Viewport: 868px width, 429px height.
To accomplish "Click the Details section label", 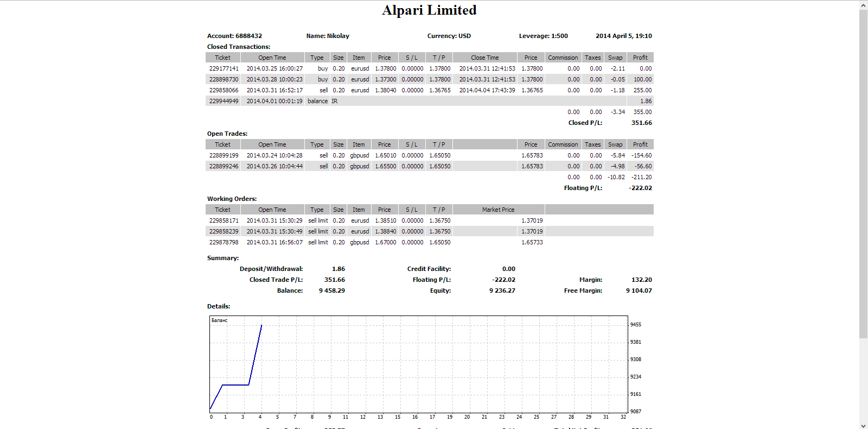I will (x=219, y=306).
